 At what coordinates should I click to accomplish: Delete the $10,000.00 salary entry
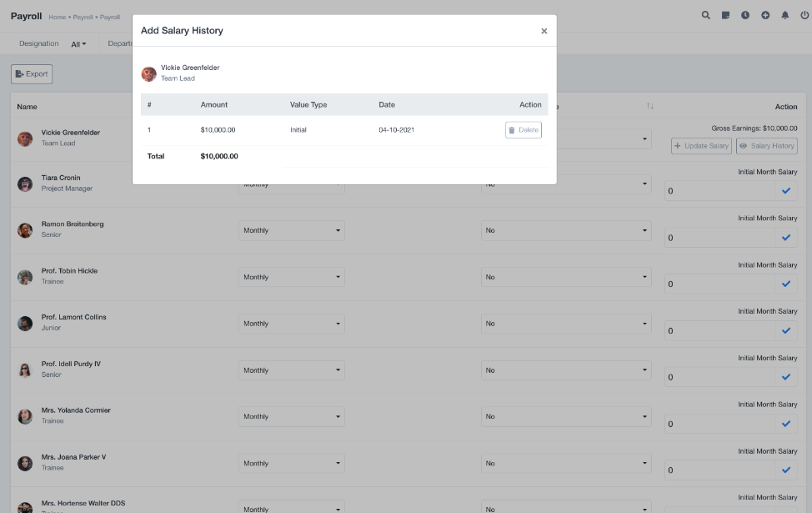pos(523,130)
